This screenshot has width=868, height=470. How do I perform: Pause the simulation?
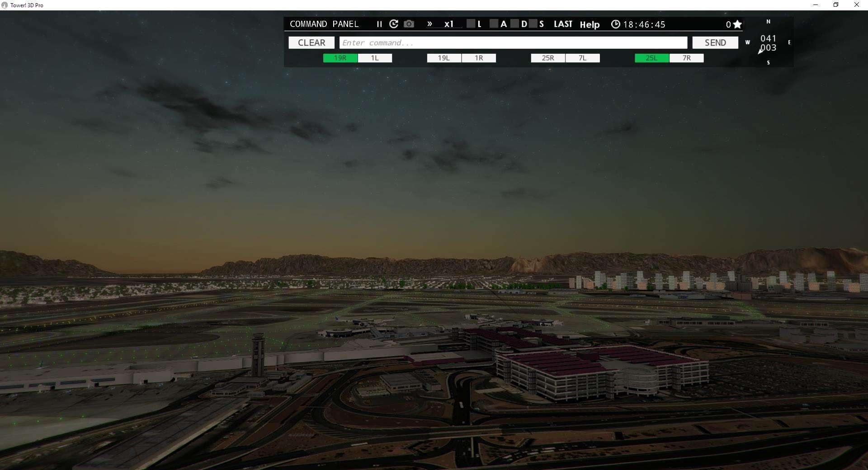[379, 24]
